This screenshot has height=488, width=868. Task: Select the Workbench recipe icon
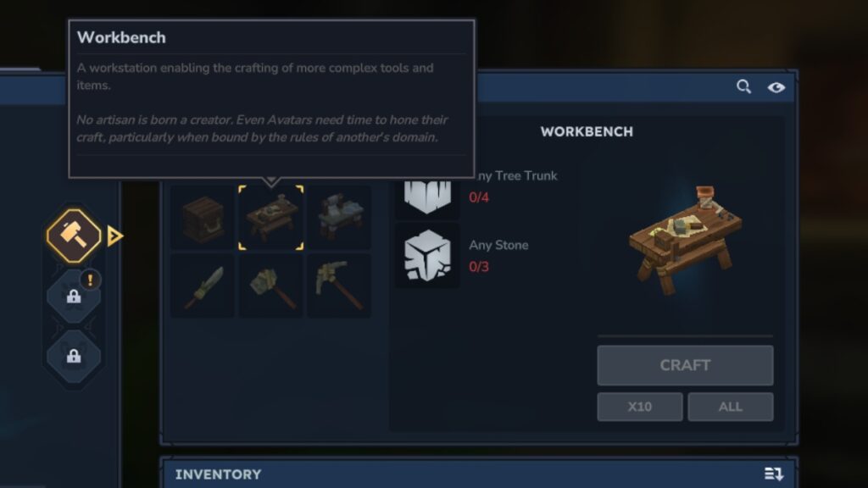click(x=270, y=218)
